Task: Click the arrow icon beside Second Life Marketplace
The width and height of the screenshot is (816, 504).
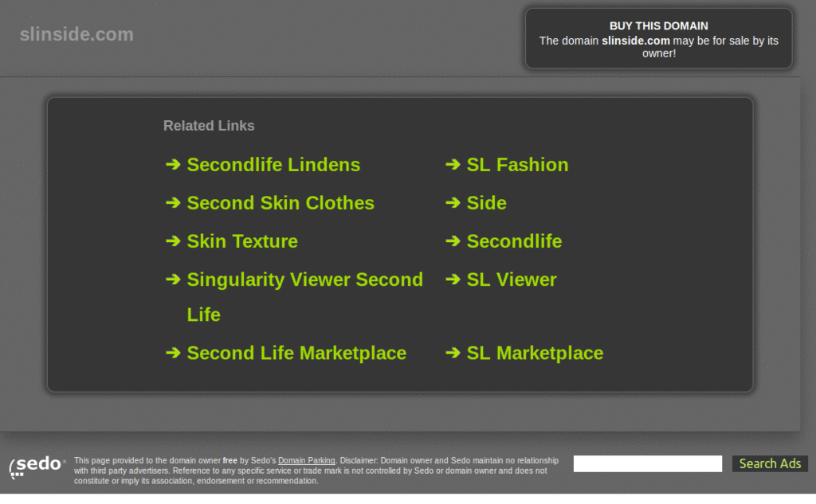Action: pyautogui.click(x=173, y=354)
